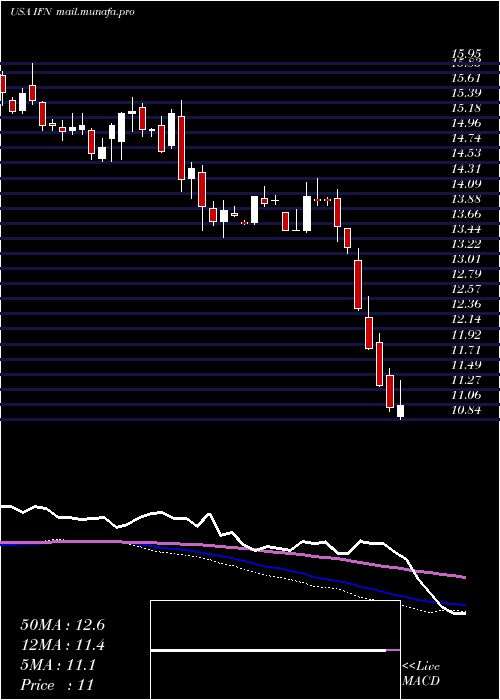
Task: Select the 11.71 price axis label
Action: pyautogui.click(x=466, y=350)
